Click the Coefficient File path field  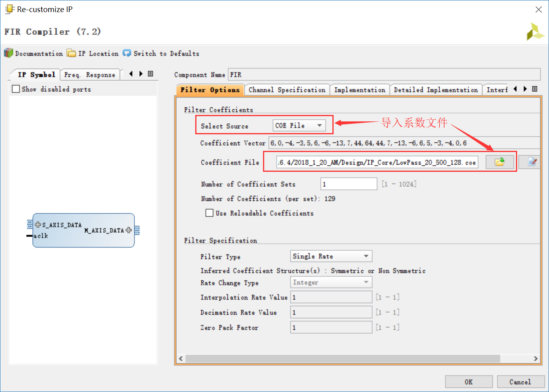377,162
